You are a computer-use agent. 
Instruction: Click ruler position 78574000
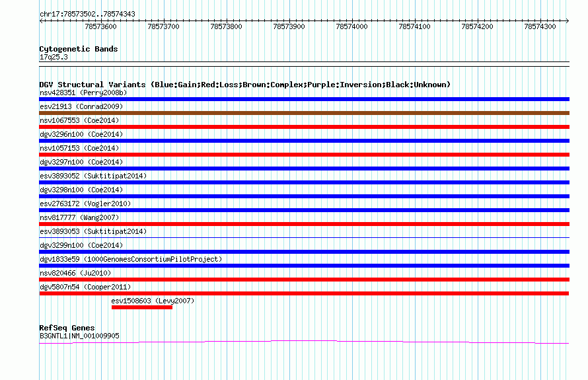351,26
